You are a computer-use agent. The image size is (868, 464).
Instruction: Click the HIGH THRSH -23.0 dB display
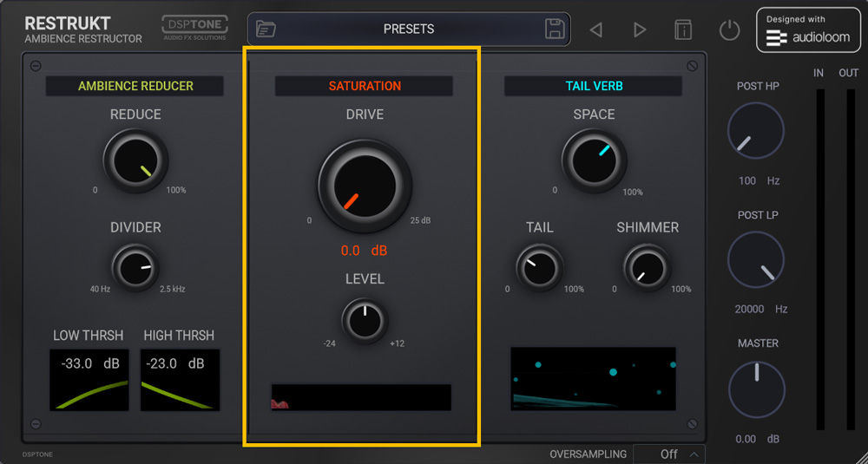click(x=180, y=380)
